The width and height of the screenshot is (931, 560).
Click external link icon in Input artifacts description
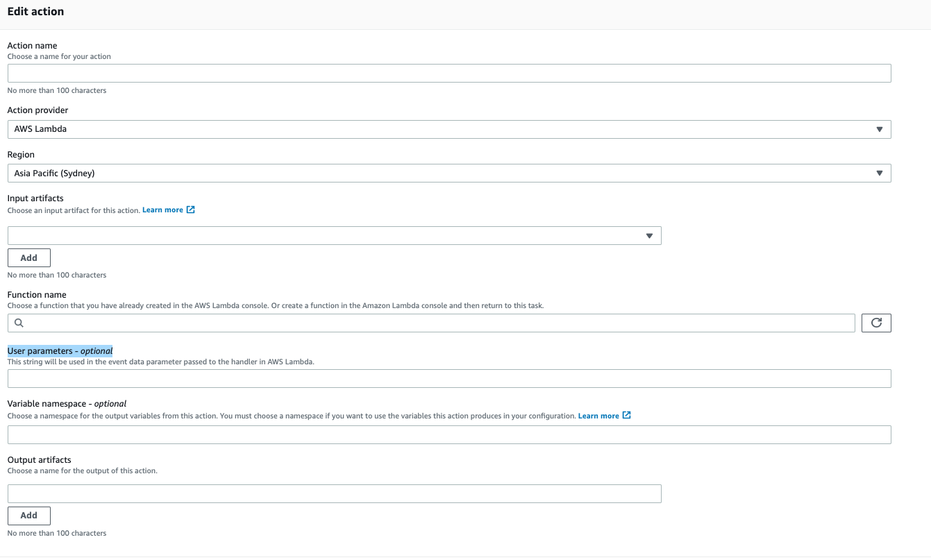191,210
